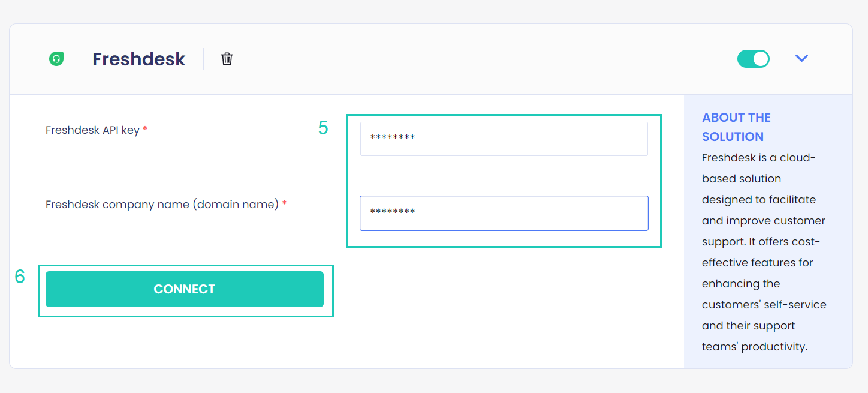Select the trash icon to delete integration

coord(227,58)
